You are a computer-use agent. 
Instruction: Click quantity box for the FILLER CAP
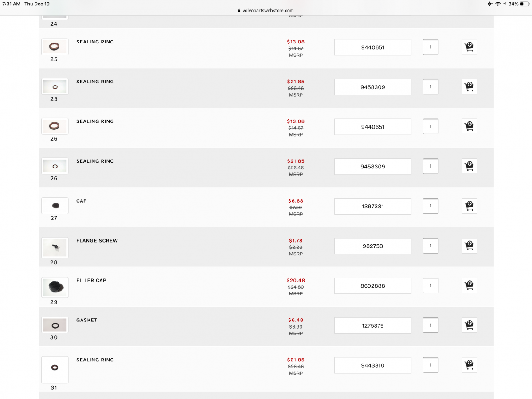click(430, 285)
